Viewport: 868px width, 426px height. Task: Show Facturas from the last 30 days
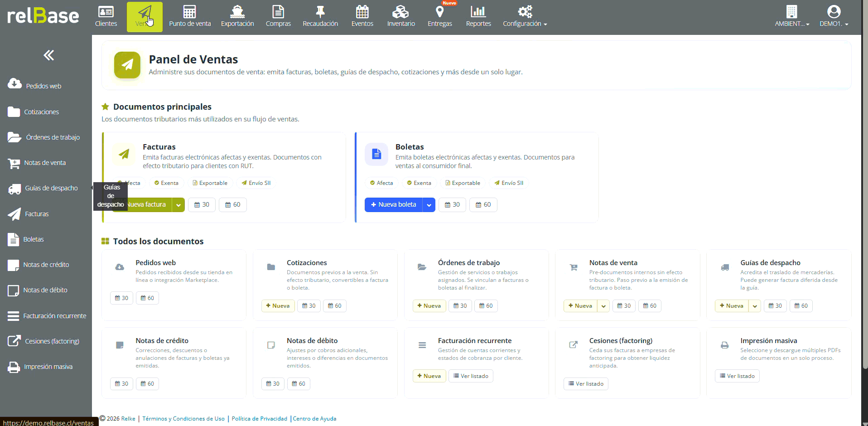[x=202, y=205]
